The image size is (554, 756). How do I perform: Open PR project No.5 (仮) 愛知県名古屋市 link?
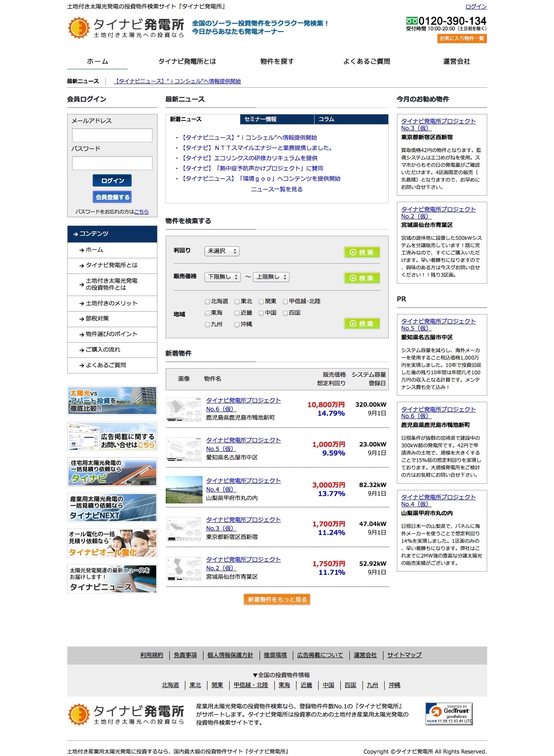pos(438,325)
